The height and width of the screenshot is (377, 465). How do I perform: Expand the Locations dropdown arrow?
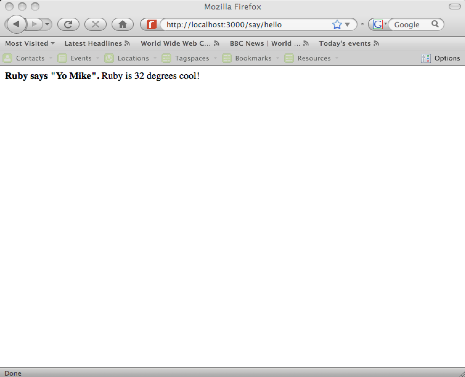(x=155, y=58)
